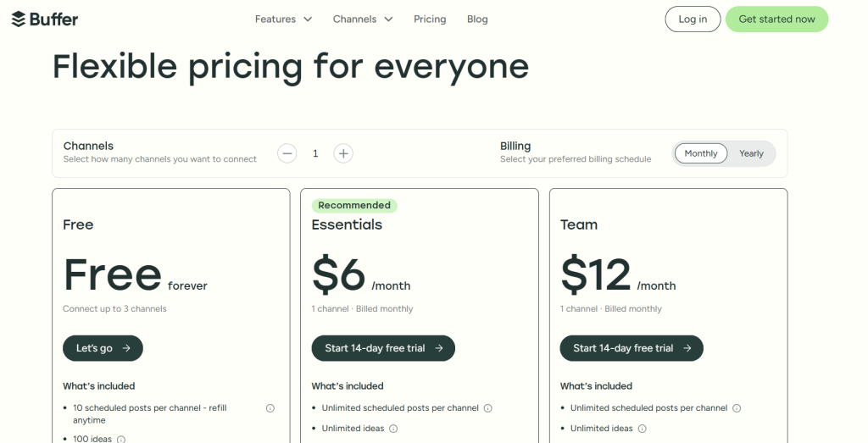Select Monthly billing option
Image resolution: width=868 pixels, height=443 pixels.
[701, 154]
